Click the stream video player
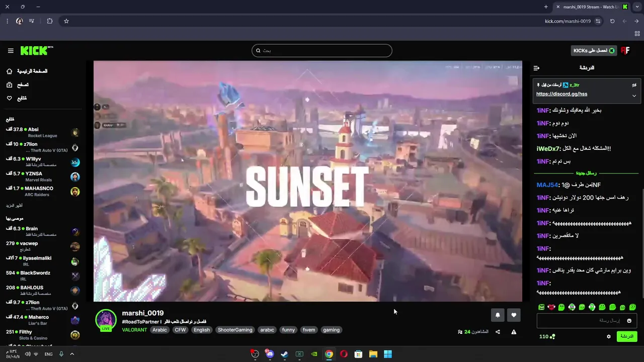 pos(308,181)
